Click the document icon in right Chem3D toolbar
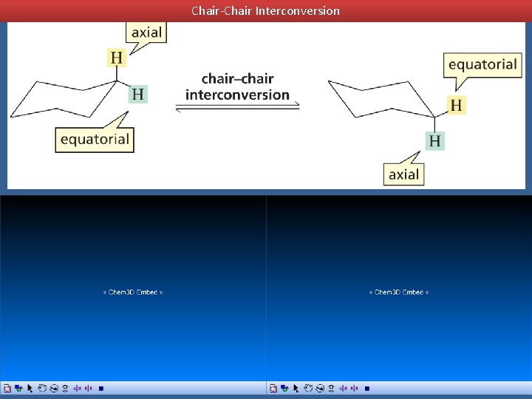 (273, 388)
